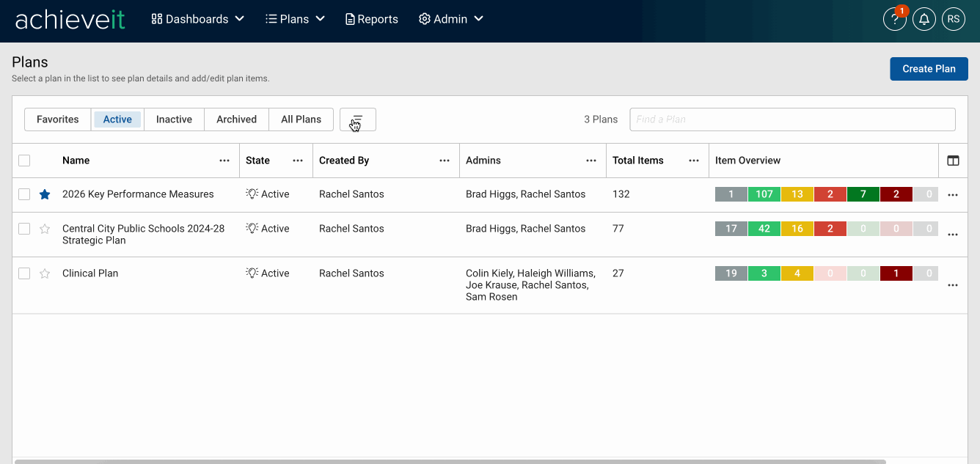Open State column options ellipsis
Viewport: 980px width, 464px height.
point(298,161)
